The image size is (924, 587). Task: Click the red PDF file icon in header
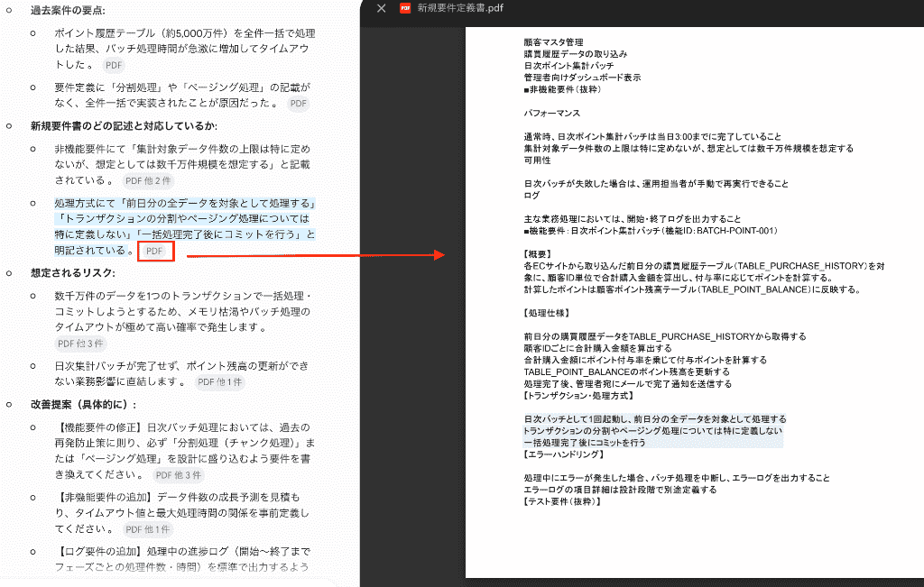point(405,8)
